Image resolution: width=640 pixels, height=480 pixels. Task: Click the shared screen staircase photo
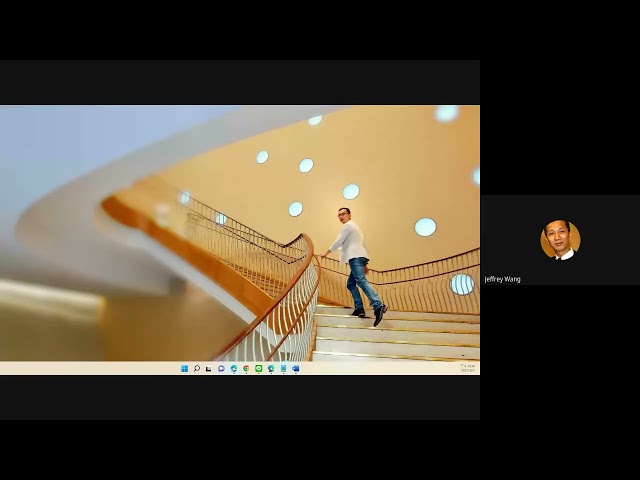coord(240,233)
